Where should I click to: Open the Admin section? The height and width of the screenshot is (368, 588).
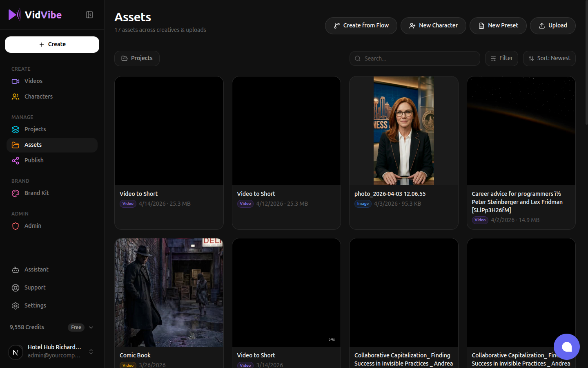52,226
